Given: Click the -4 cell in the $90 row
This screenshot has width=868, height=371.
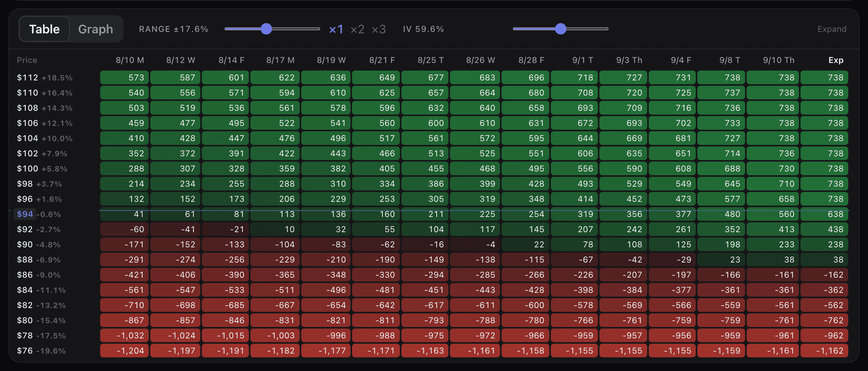Looking at the screenshot, I should point(475,245).
